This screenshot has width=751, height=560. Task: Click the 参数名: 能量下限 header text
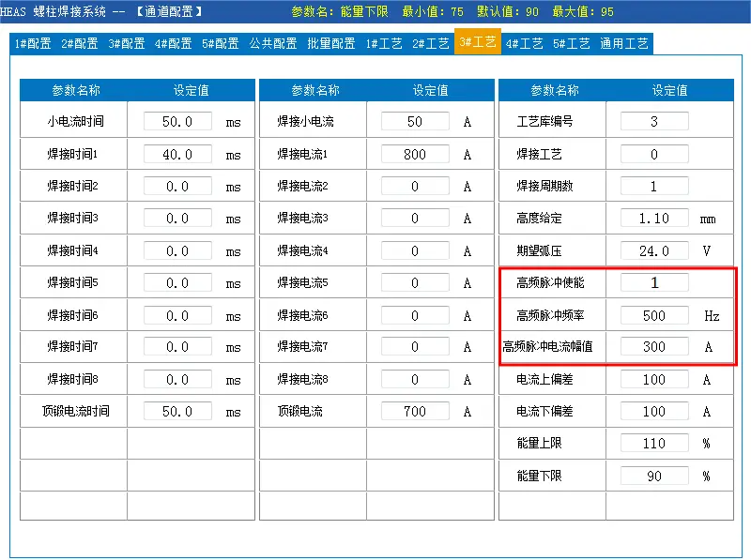tap(340, 11)
